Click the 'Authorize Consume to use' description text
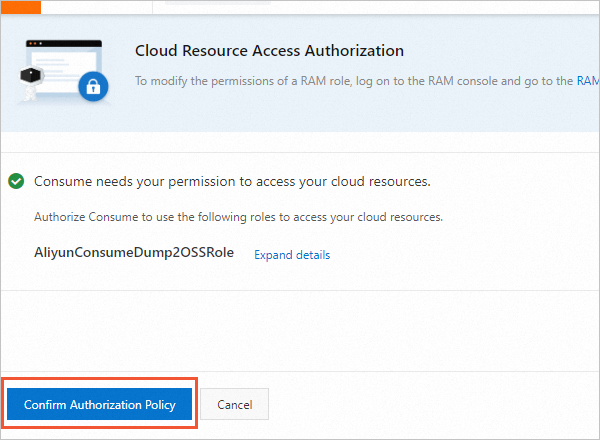The width and height of the screenshot is (600, 440). (238, 217)
